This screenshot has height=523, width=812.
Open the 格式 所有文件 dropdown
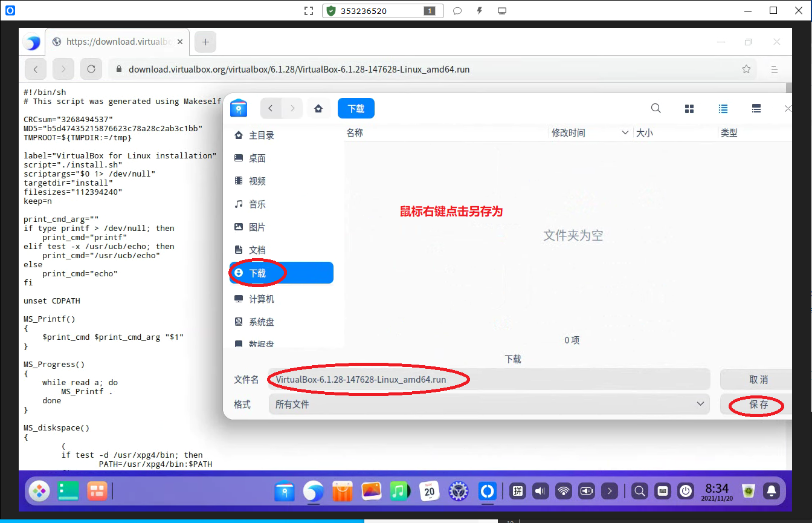pyautogui.click(x=489, y=404)
